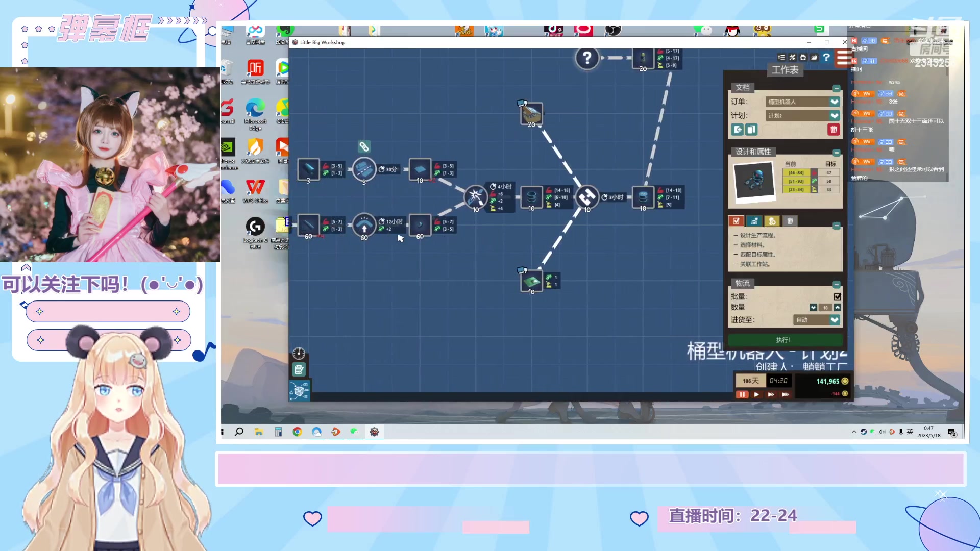Click the strength target value 47
The width and height of the screenshot is (980, 551).
point(829,173)
